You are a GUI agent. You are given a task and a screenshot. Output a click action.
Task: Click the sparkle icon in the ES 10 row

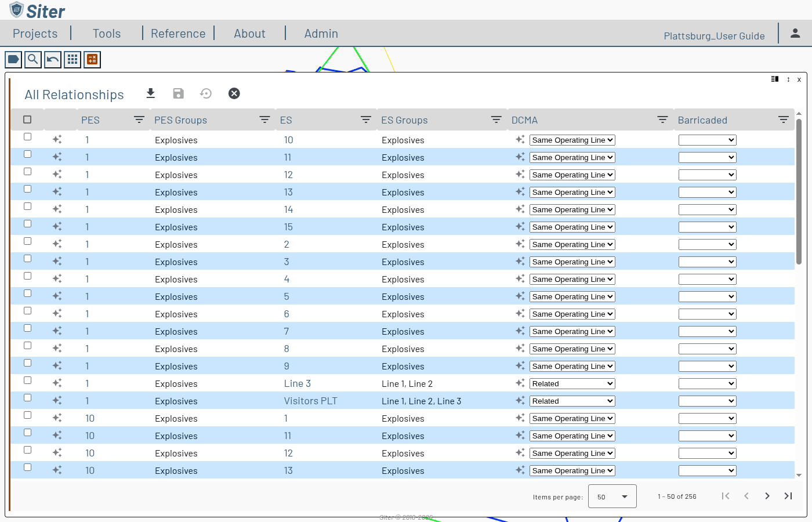pyautogui.click(x=57, y=139)
